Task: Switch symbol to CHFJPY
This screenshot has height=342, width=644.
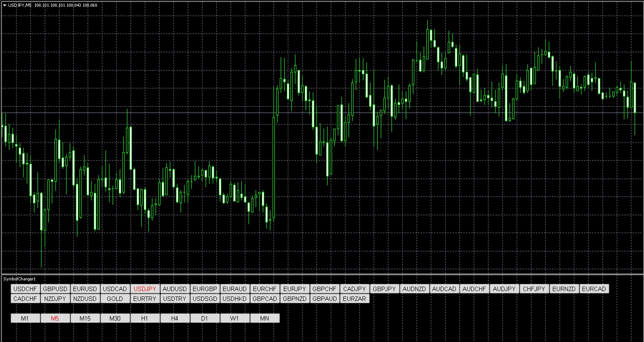Action: coord(534,289)
